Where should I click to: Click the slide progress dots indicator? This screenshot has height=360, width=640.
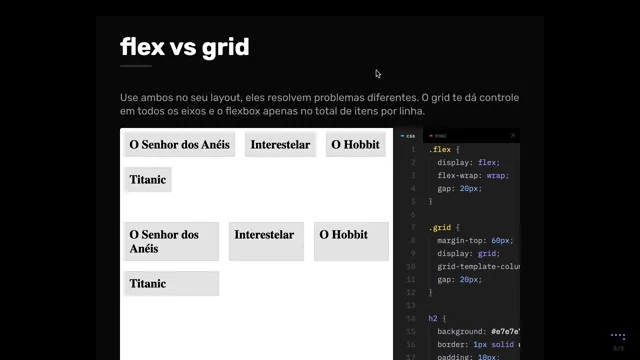(x=618, y=336)
